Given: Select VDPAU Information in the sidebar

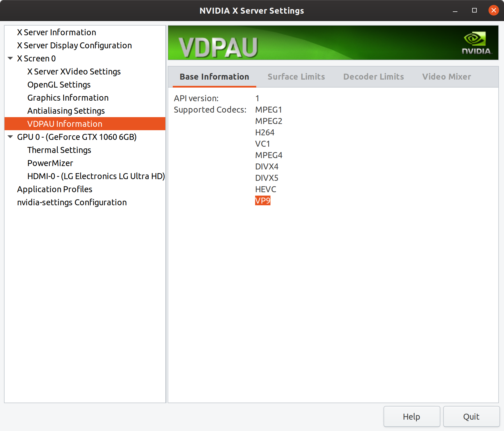Looking at the screenshot, I should tap(85, 124).
